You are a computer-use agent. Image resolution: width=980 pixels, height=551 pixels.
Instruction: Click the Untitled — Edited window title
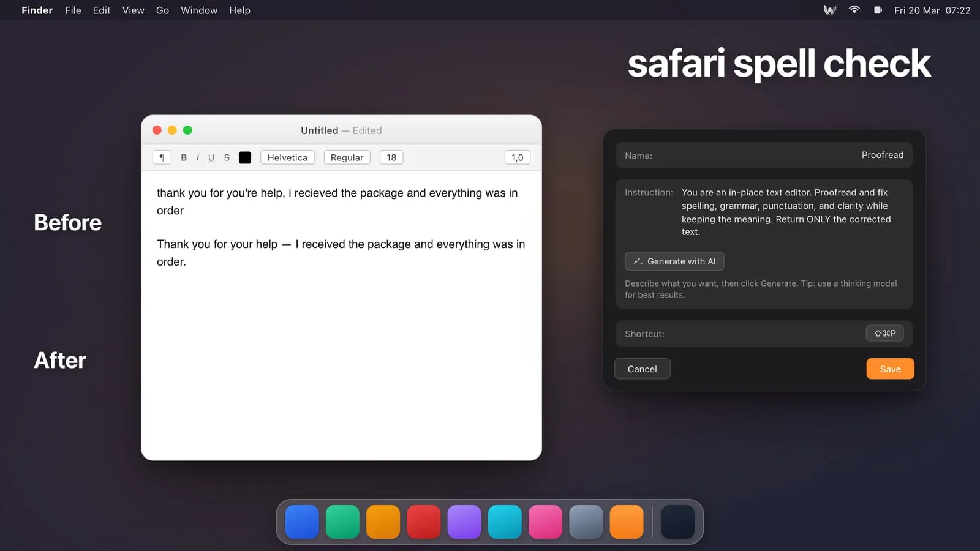[x=341, y=130]
